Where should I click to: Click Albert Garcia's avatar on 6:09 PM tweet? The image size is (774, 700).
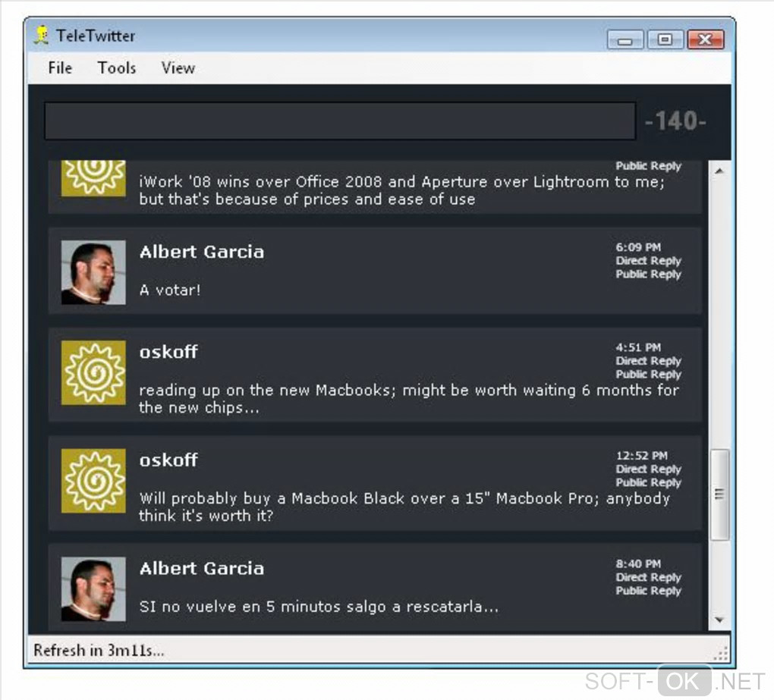[93, 272]
